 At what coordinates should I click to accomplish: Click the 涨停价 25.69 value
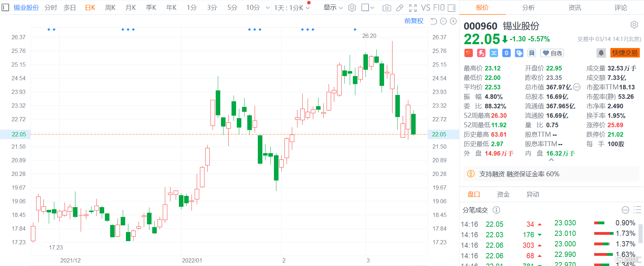pyautogui.click(x=615, y=125)
